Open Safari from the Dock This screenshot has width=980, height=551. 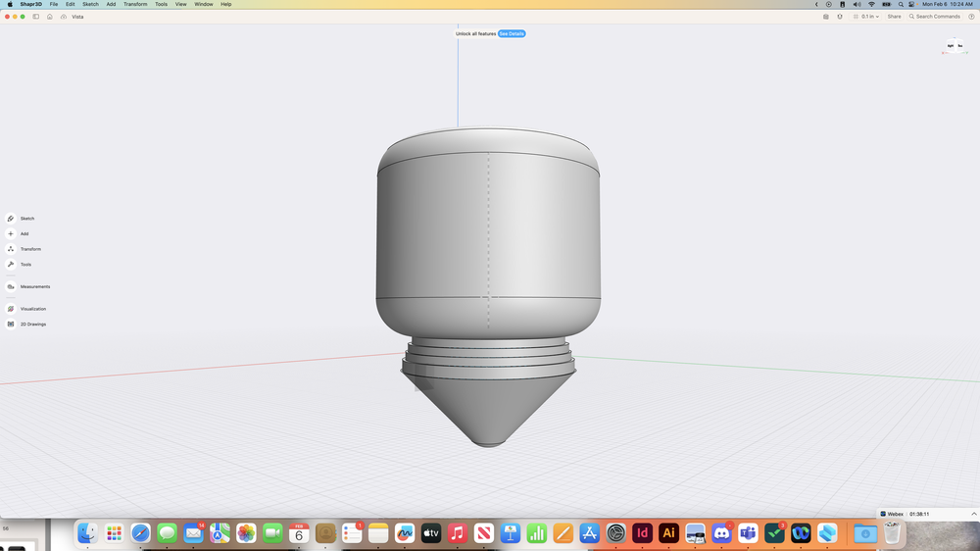click(x=140, y=533)
